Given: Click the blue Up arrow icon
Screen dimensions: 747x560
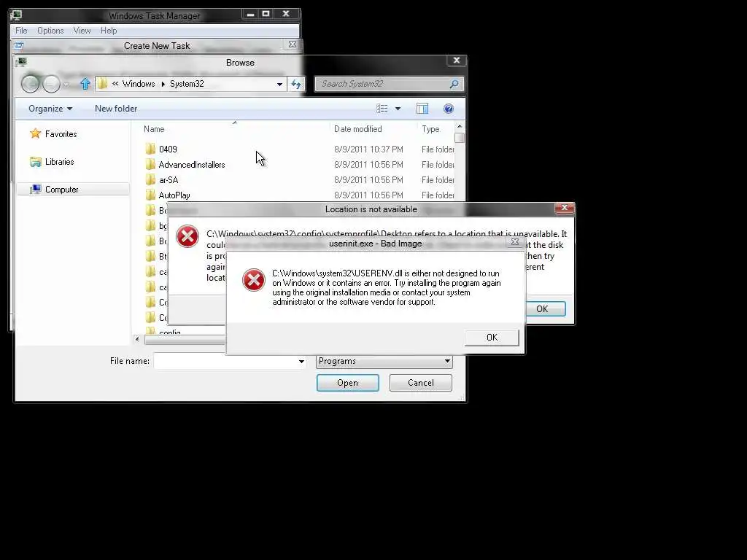Looking at the screenshot, I should [85, 85].
